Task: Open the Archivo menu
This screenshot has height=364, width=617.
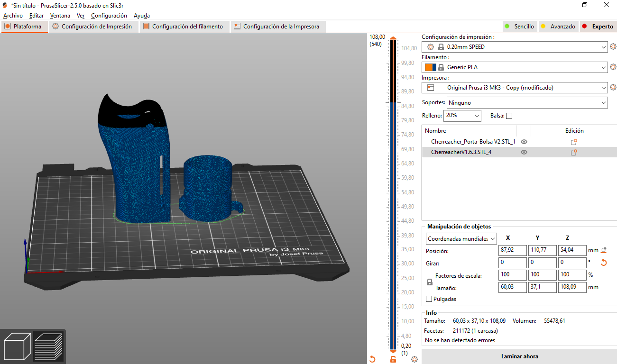Action: tap(13, 16)
